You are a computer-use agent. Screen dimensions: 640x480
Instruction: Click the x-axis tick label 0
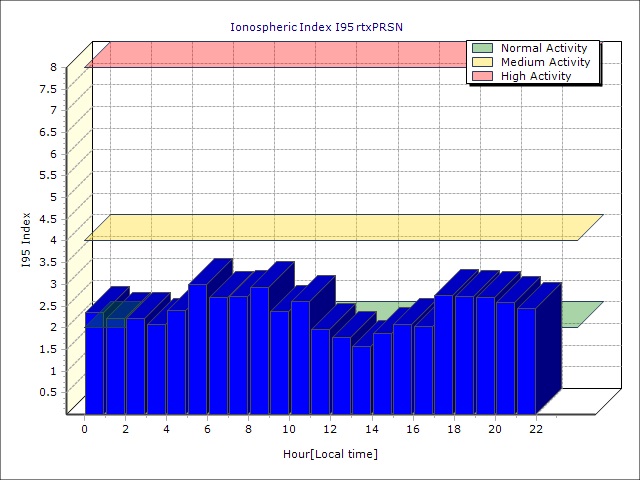[x=85, y=429]
